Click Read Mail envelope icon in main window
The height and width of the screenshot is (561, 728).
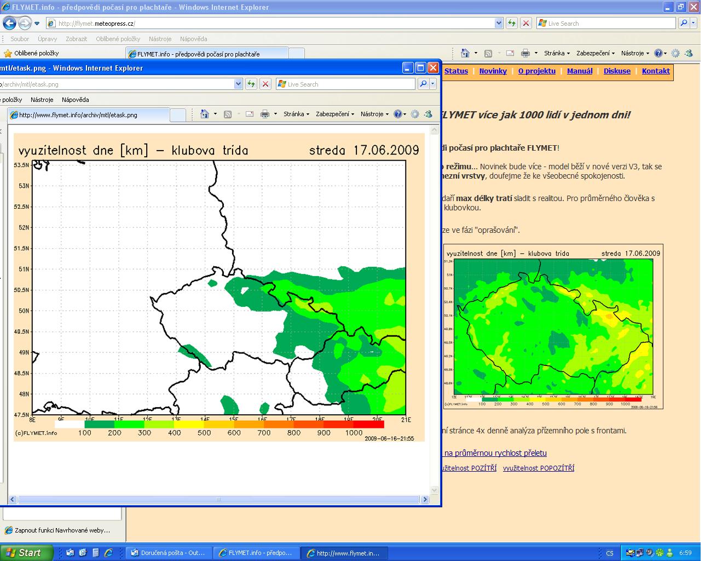(x=510, y=53)
